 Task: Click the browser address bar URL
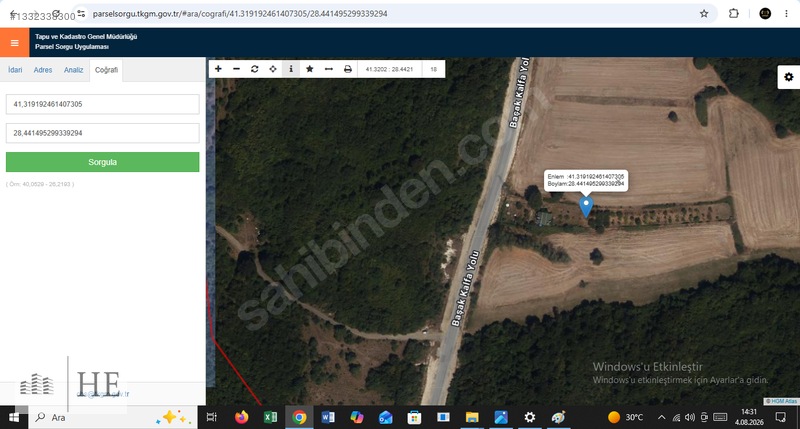coord(240,14)
